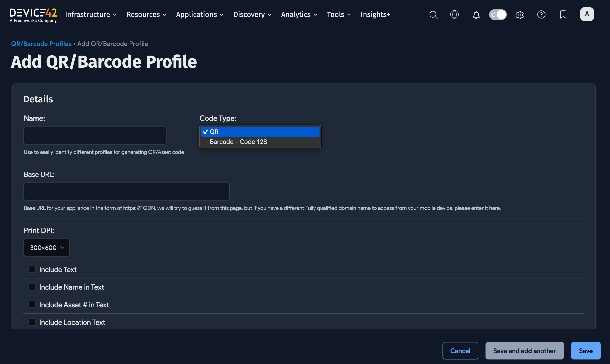This screenshot has height=364, width=610.
Task: Check Include Asset # in Text
Action: pyautogui.click(x=32, y=304)
